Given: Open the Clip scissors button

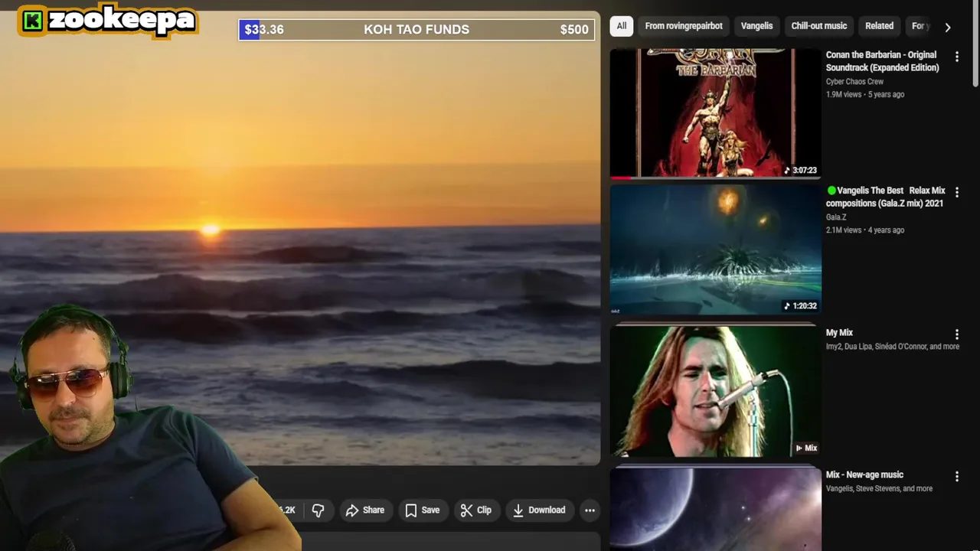Looking at the screenshot, I should click(475, 510).
